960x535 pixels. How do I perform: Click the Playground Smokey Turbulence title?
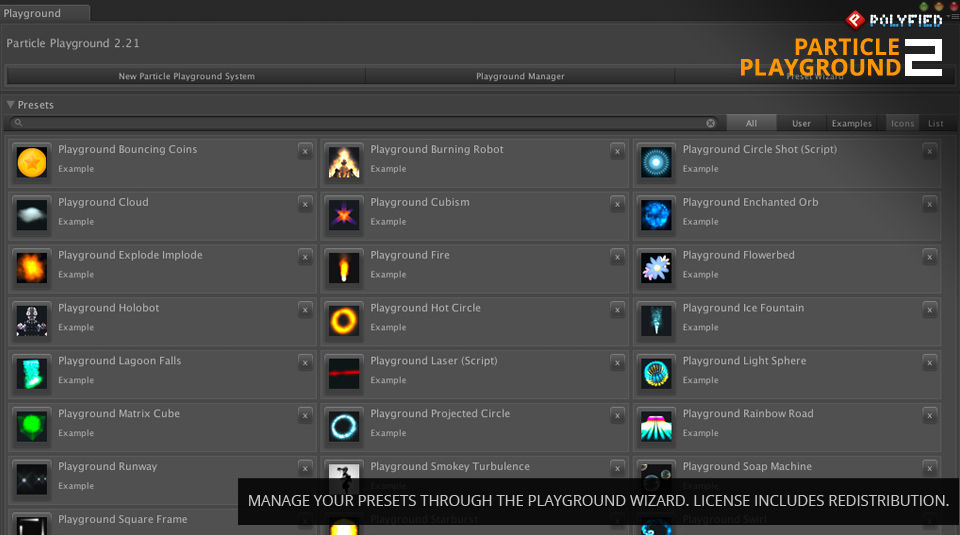pyautogui.click(x=450, y=466)
